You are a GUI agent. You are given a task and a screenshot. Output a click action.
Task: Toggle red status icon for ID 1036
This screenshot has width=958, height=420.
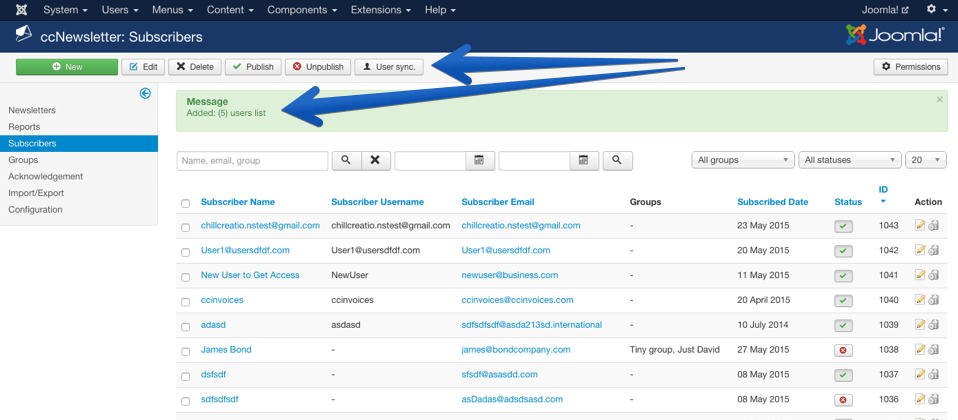843,400
